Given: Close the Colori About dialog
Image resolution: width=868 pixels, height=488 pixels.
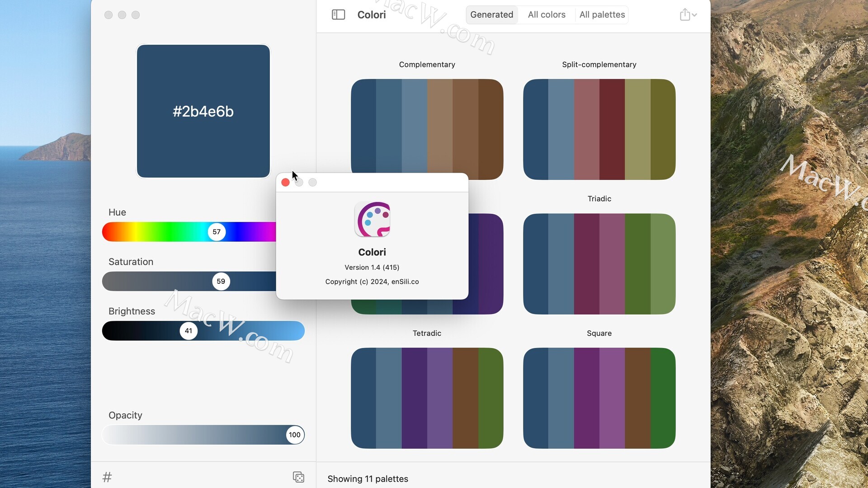Looking at the screenshot, I should coord(285,183).
